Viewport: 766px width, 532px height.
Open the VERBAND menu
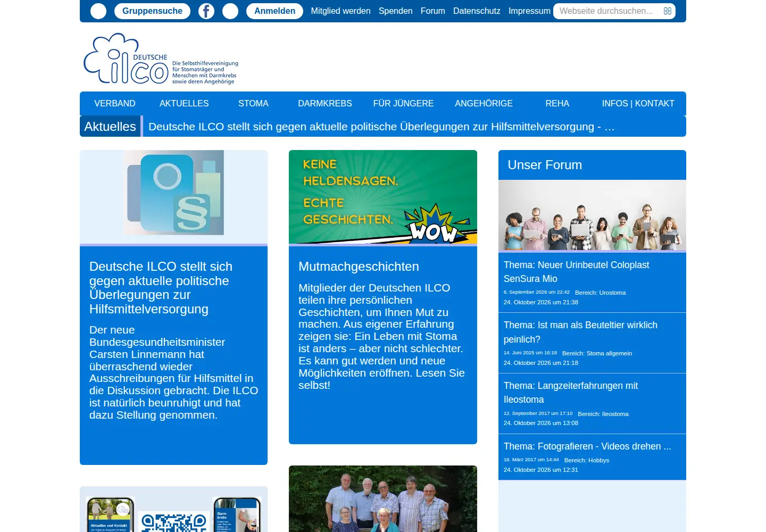[x=115, y=104]
